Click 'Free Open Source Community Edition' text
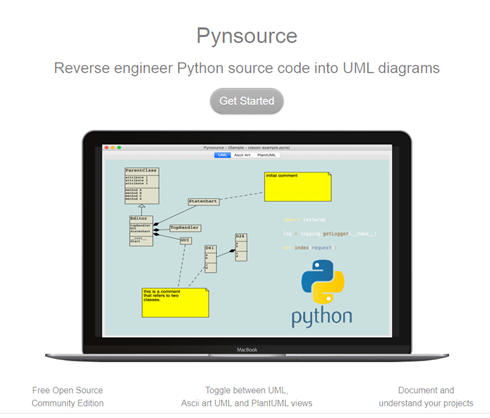This screenshot has width=490, height=418. [68, 397]
